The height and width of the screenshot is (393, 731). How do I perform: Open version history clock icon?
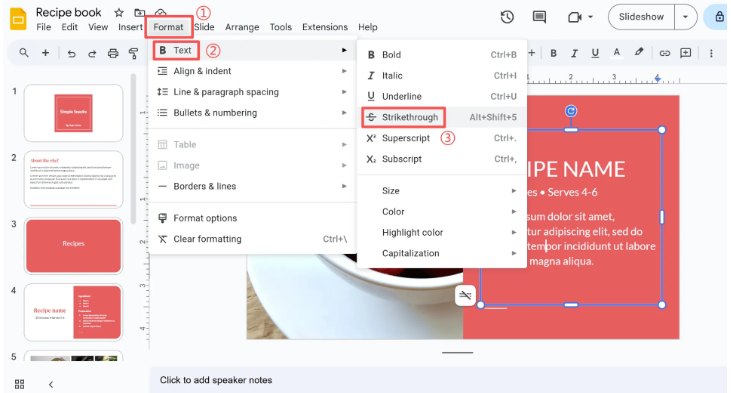pos(507,17)
